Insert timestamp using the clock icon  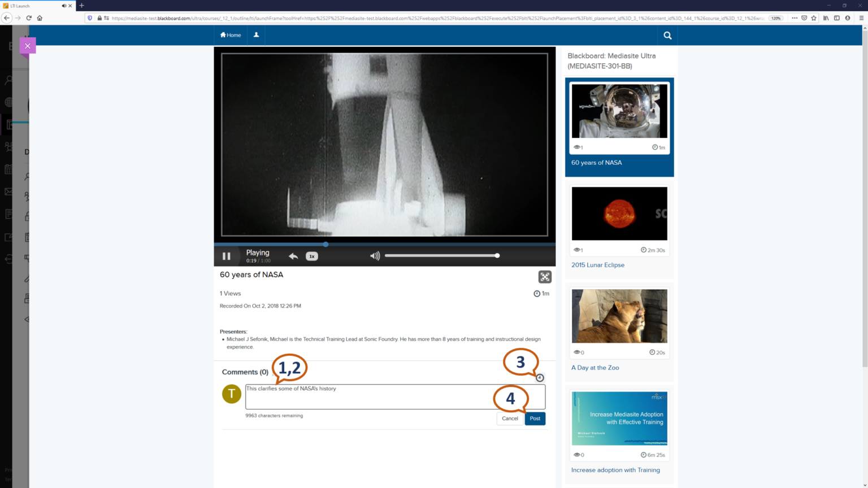[x=540, y=378]
